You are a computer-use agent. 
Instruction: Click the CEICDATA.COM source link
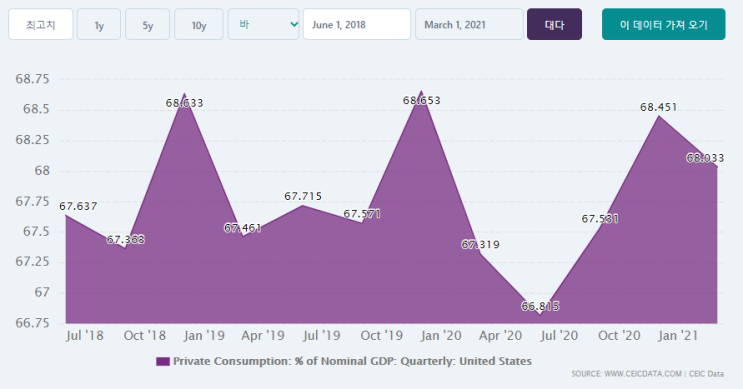[643, 374]
